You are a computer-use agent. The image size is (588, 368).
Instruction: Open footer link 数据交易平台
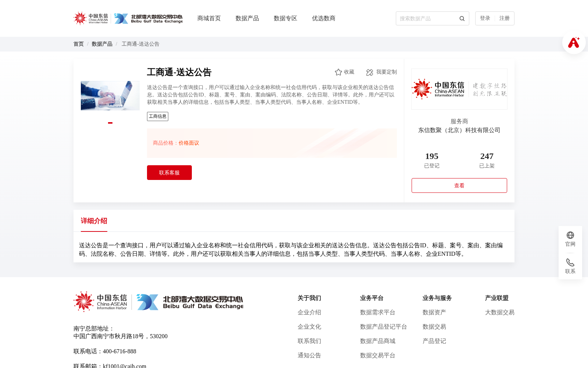pos(378,355)
